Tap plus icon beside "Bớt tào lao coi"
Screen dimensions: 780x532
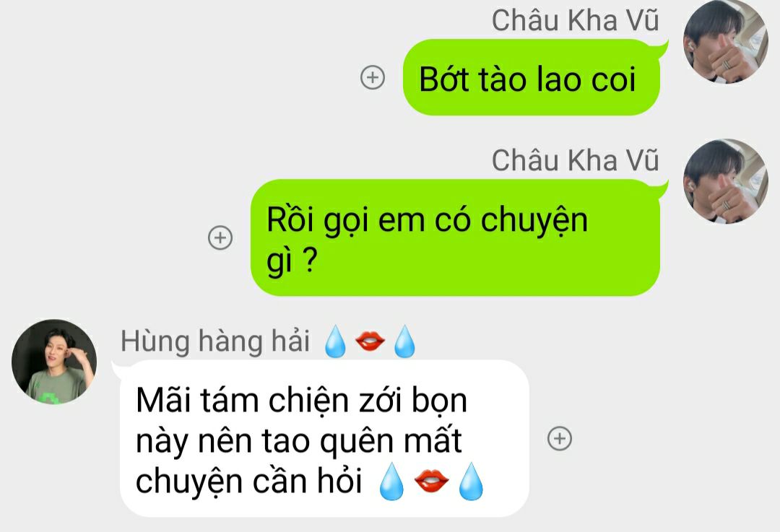[373, 77]
